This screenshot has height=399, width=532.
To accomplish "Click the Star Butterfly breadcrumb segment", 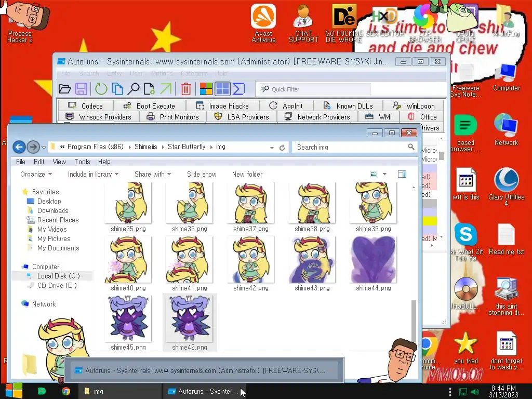I will [187, 147].
